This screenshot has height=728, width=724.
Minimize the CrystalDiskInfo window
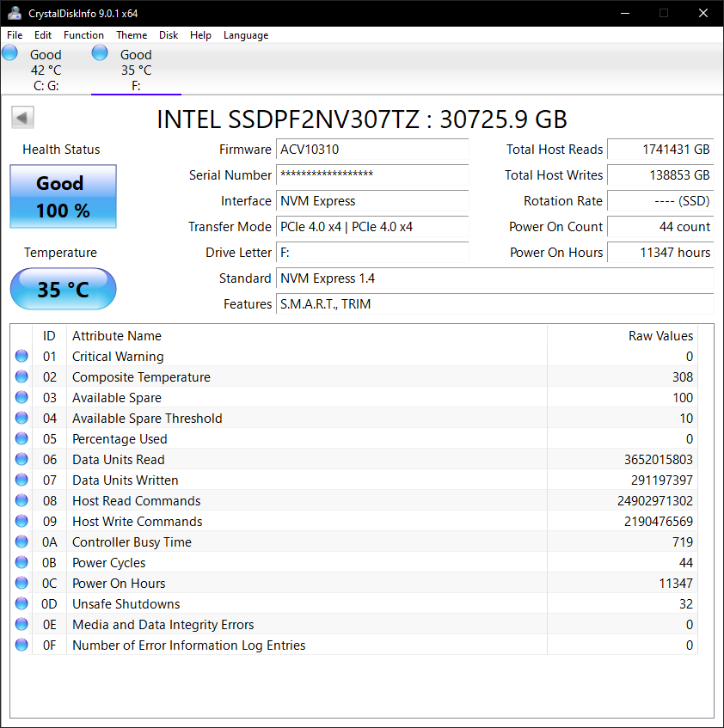tap(625, 13)
